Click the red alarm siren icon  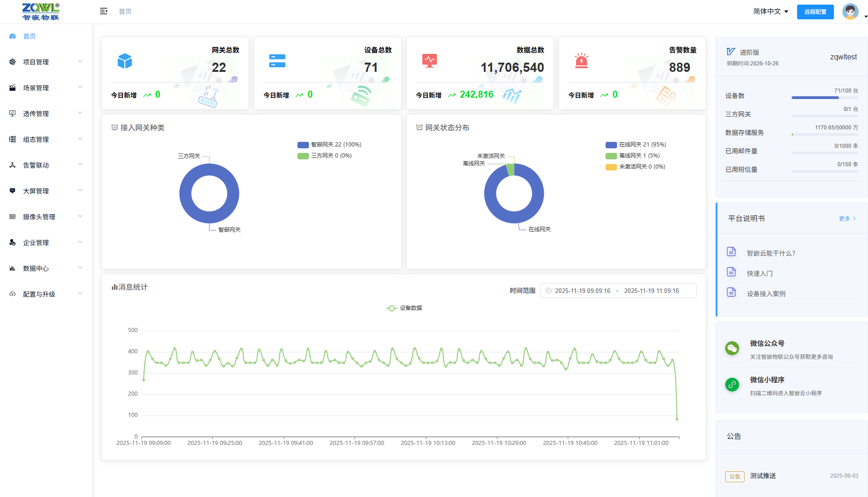[x=582, y=61]
